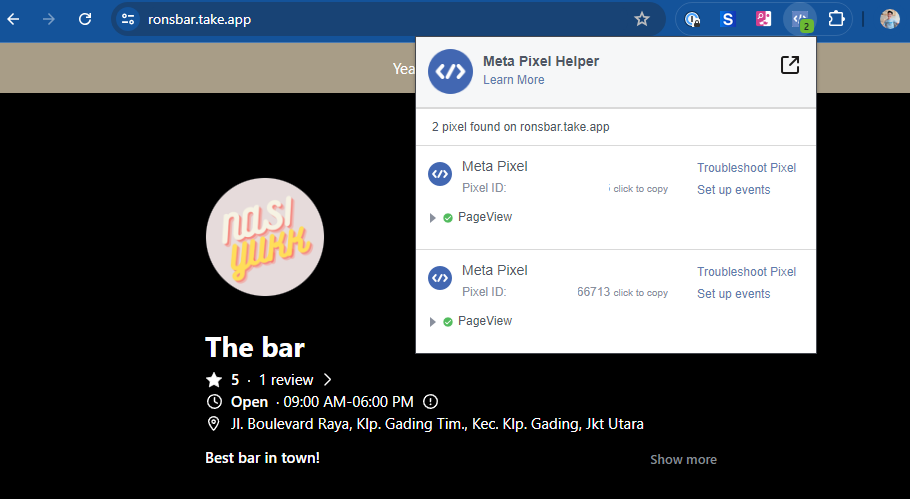Click the 09:00 AM-06:00 PM hours text
910x499 pixels.
348,402
